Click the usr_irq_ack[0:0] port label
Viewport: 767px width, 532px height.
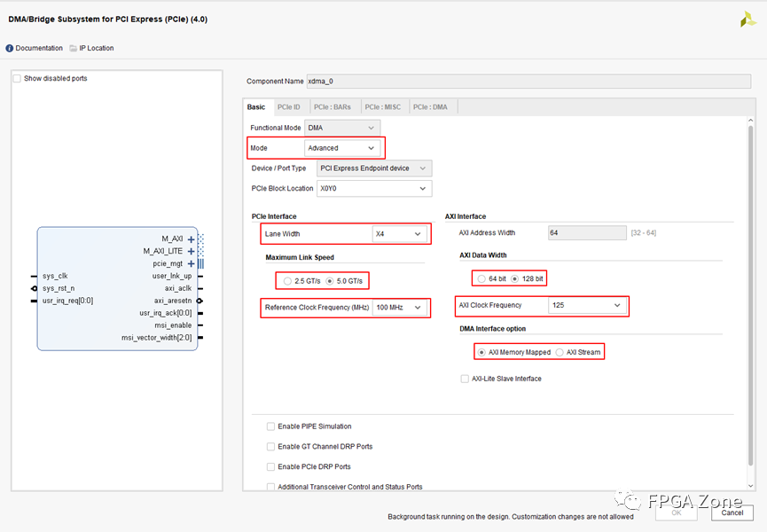(x=166, y=313)
